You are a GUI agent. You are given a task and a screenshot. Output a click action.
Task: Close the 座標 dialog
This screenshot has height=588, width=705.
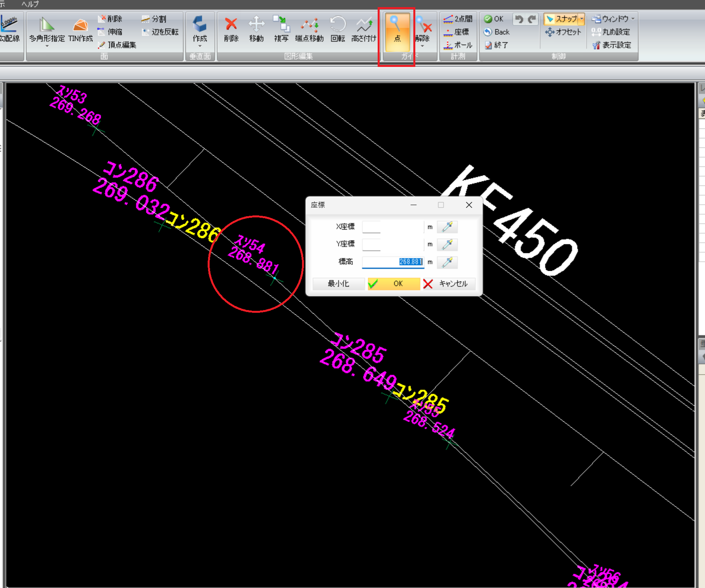[x=469, y=205]
